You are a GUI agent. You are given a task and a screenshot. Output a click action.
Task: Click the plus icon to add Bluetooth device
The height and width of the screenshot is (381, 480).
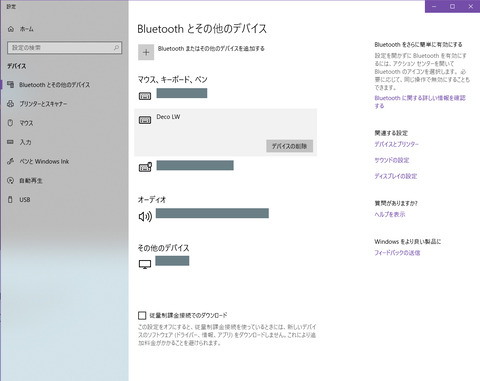(146, 52)
